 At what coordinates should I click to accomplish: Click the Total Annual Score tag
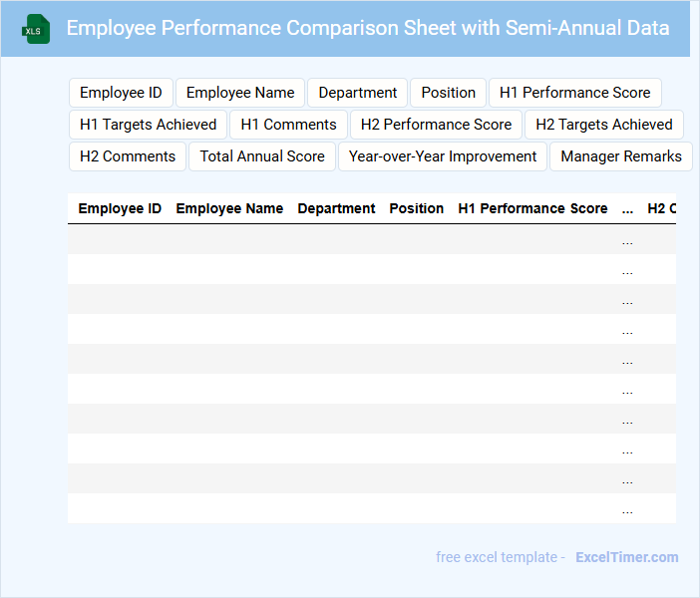pos(262,156)
